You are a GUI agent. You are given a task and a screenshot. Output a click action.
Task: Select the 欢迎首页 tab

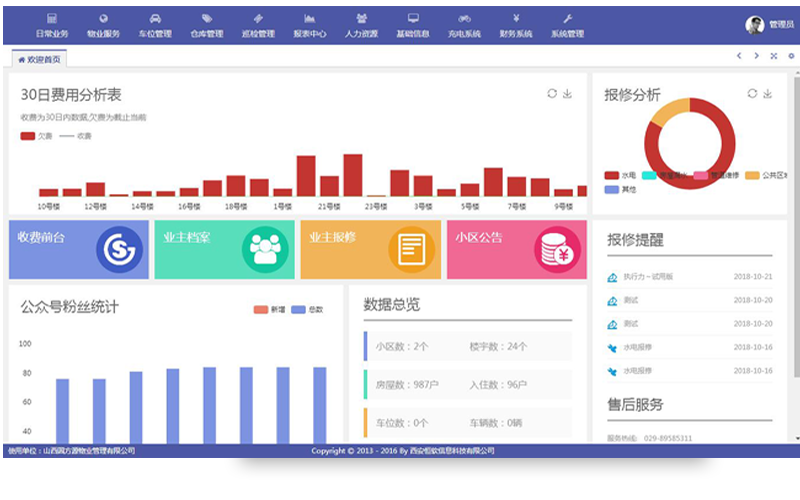(x=40, y=59)
